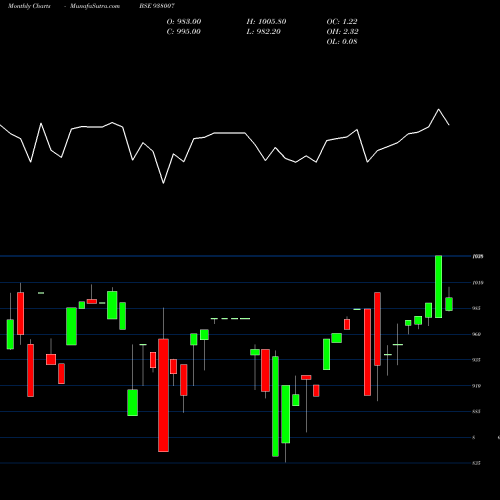
Task: Click the "Monthly Charts" title text
Action: 29,6
